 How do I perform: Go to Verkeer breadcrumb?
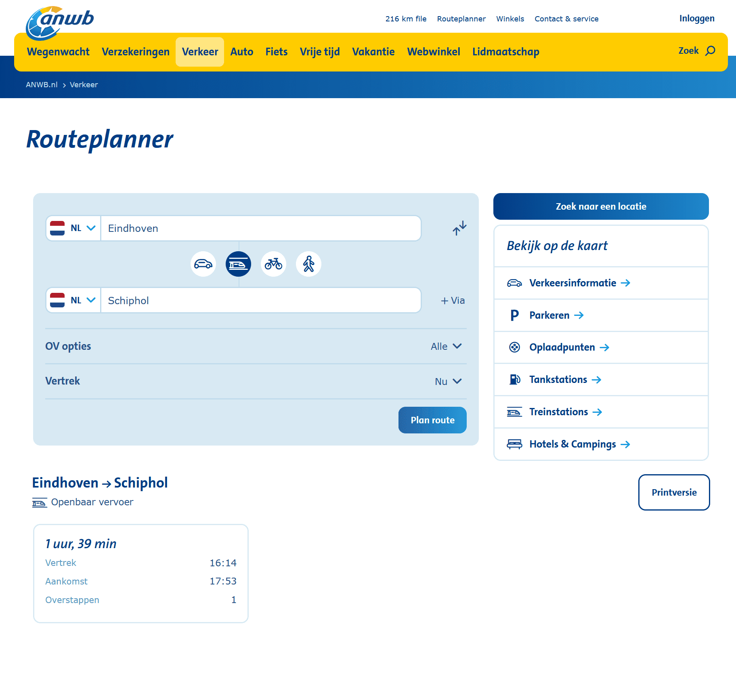tap(84, 85)
